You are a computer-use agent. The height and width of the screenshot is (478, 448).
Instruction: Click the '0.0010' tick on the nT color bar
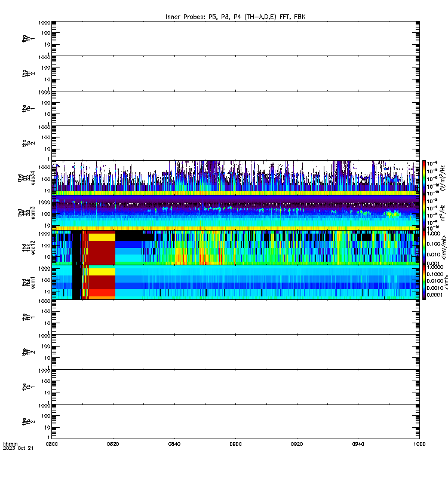click(435, 288)
